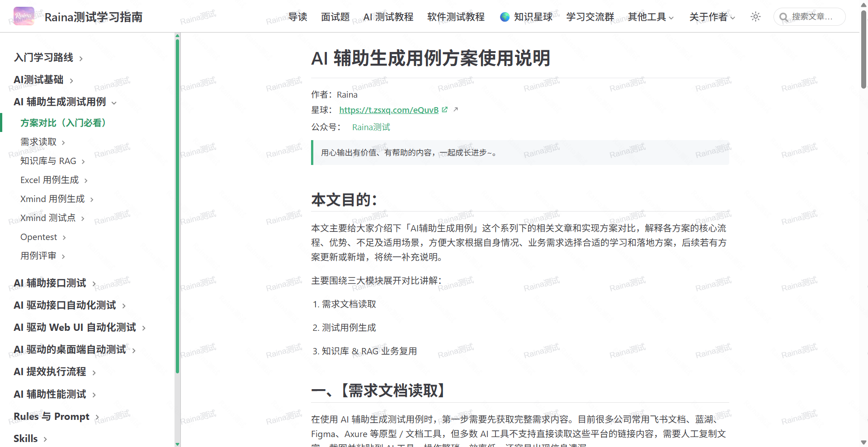868x447 pixels.
Task: Click the sidebar green scrollbar thumb
Action: [x=177, y=206]
